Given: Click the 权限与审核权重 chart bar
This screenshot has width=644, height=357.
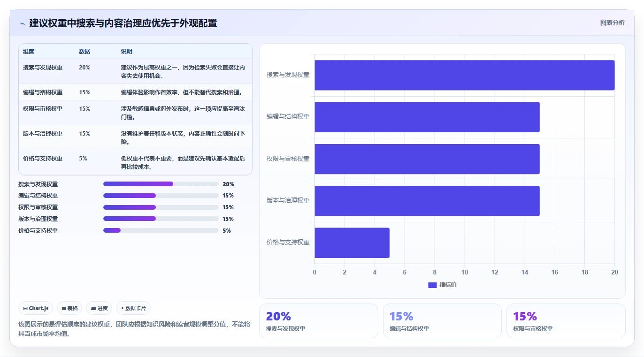Looking at the screenshot, I should 427,159.
